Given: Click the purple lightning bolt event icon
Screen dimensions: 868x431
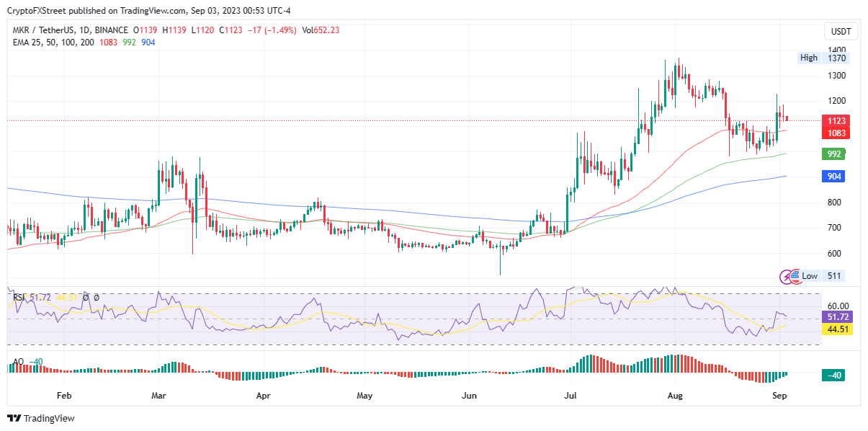Looking at the screenshot, I should [x=786, y=276].
